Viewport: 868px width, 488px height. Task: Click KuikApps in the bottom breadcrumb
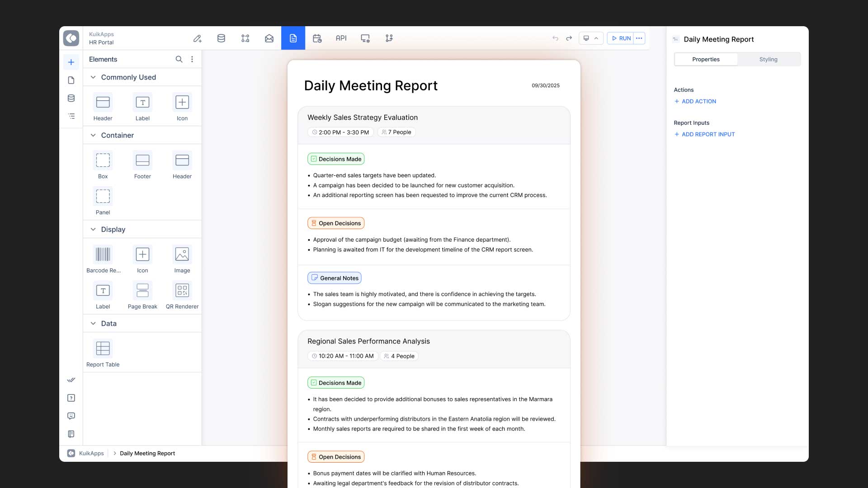tap(92, 453)
